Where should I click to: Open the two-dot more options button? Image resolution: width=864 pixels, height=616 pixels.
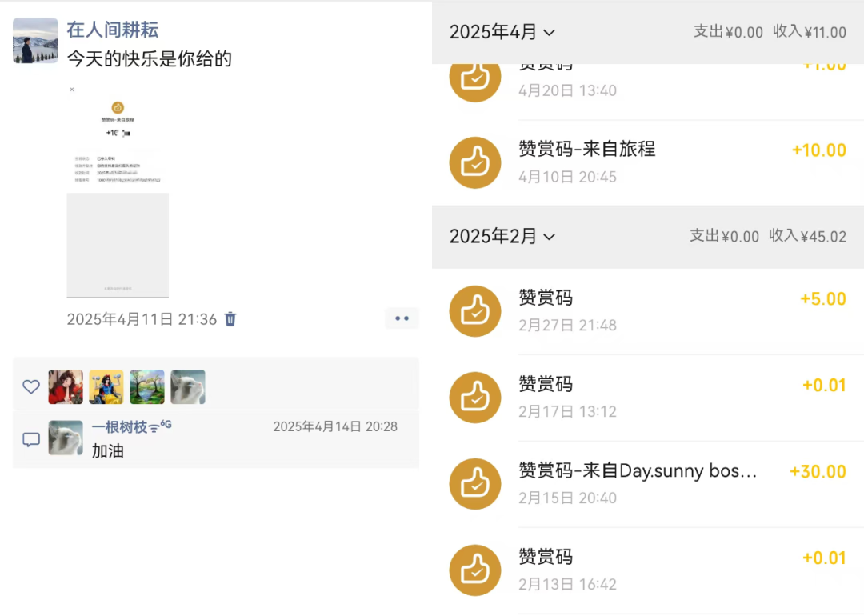click(402, 318)
